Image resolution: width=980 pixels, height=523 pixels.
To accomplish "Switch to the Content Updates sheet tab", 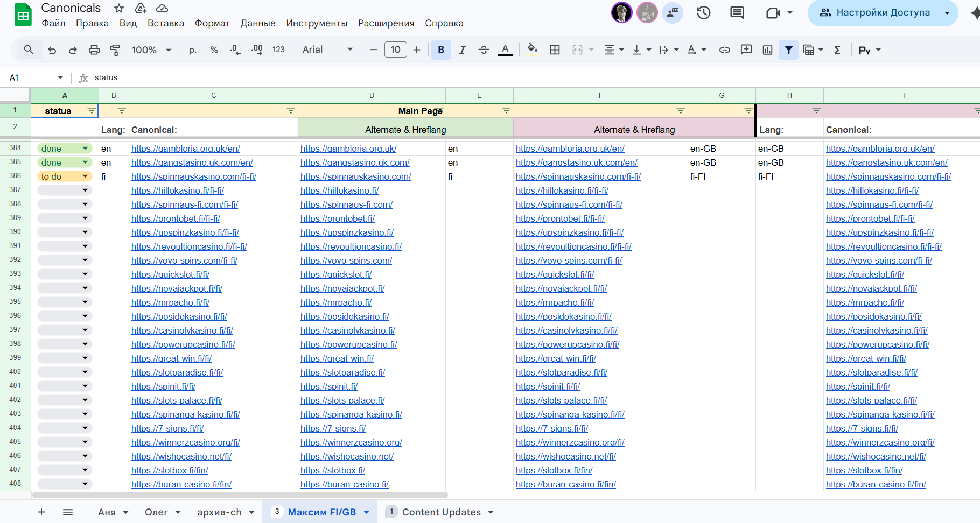I will [440, 512].
